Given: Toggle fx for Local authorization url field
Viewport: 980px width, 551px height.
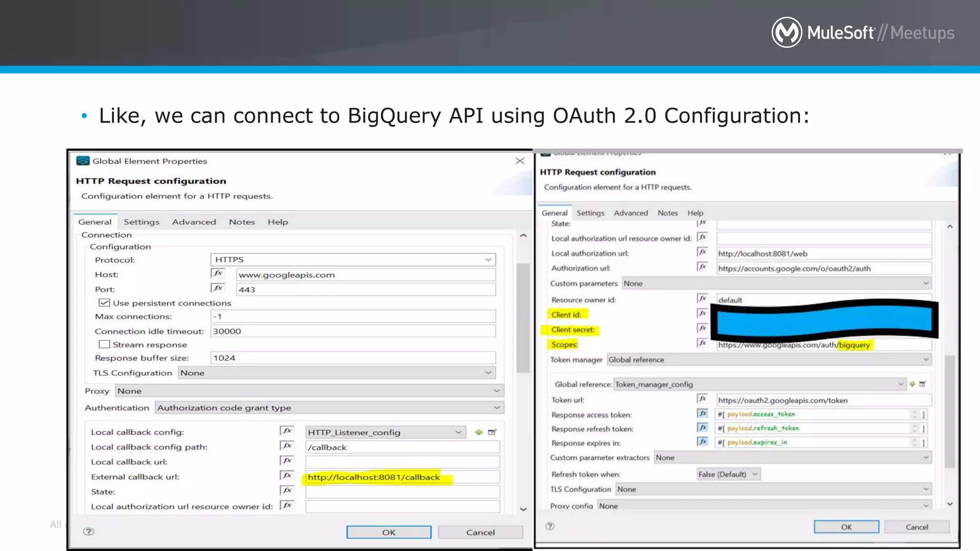Looking at the screenshot, I should [x=702, y=252].
